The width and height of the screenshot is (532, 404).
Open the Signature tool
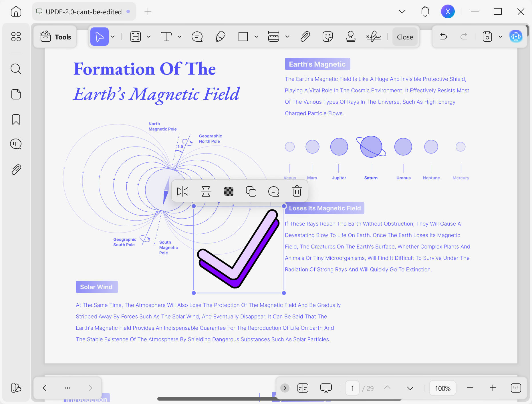[x=374, y=37]
